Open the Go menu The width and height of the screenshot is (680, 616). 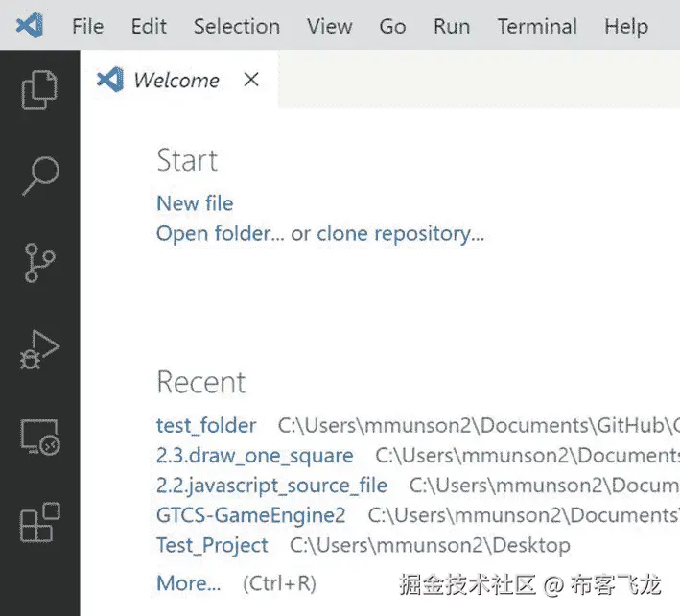point(392,27)
